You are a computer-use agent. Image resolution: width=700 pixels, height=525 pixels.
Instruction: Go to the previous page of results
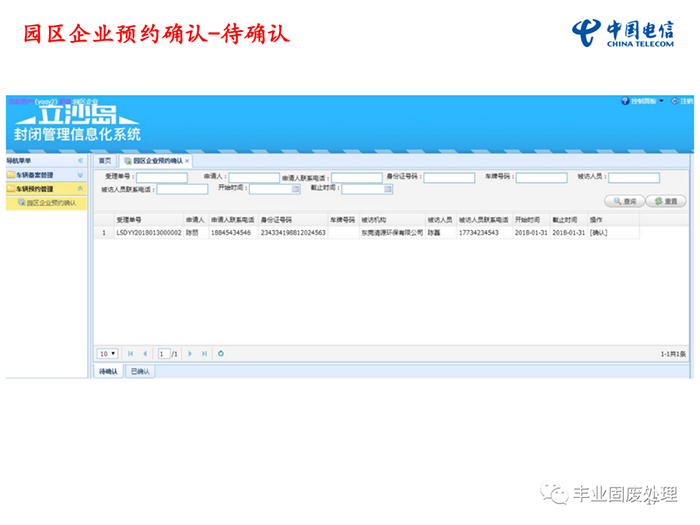[145, 353]
